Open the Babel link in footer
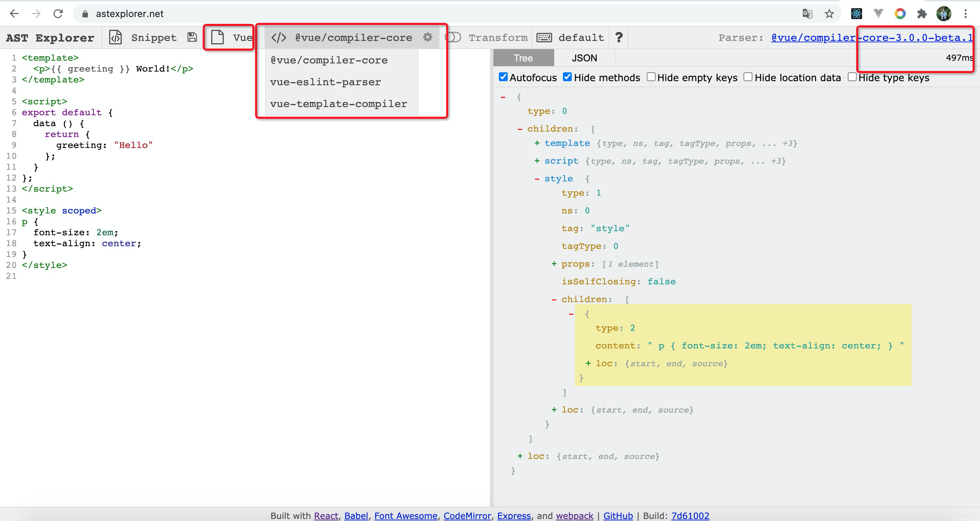This screenshot has width=980, height=521. click(x=356, y=515)
